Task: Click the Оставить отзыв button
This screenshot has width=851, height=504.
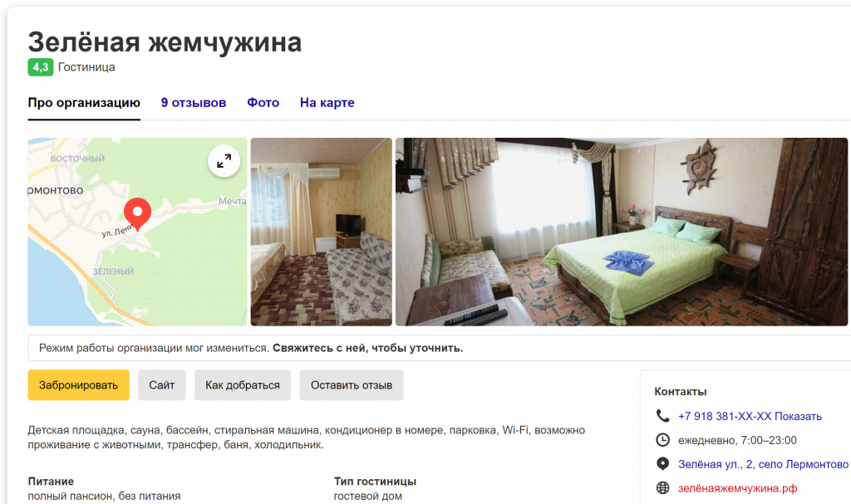Action: pyautogui.click(x=352, y=385)
